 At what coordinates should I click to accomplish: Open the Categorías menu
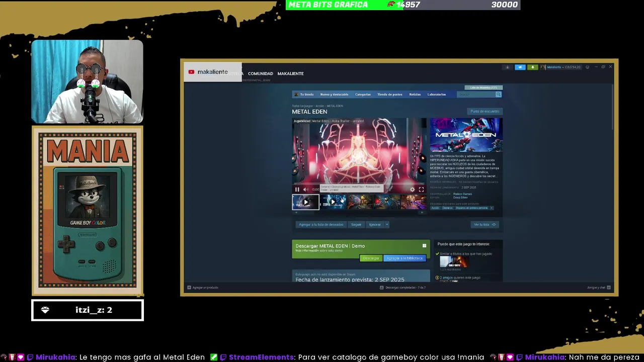coord(363,95)
